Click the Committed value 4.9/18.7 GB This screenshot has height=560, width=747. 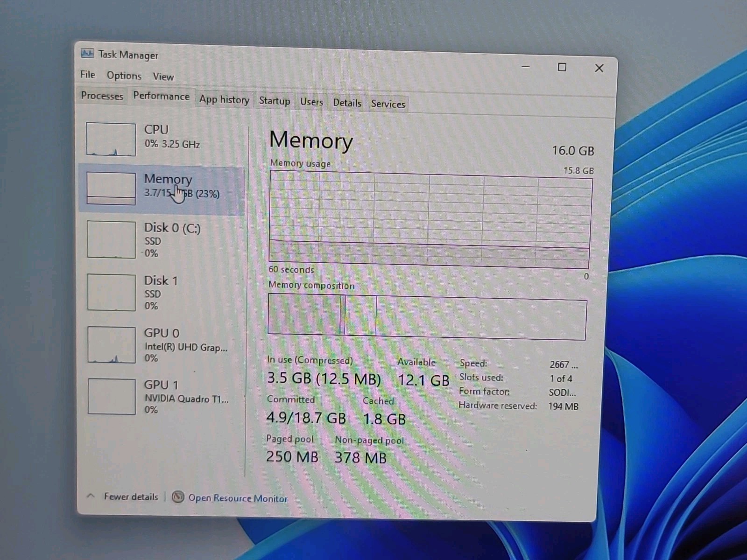[x=306, y=418]
